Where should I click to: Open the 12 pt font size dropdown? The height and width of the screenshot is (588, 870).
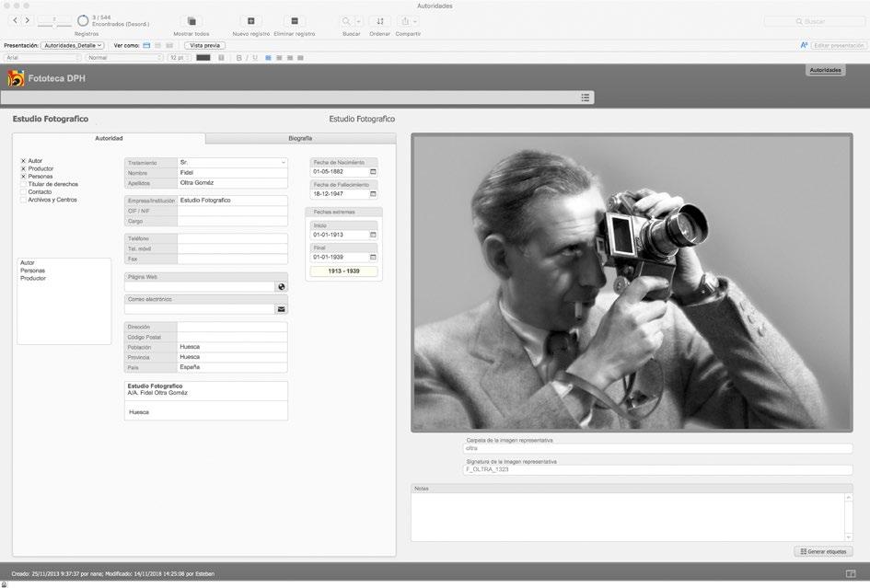click(179, 58)
